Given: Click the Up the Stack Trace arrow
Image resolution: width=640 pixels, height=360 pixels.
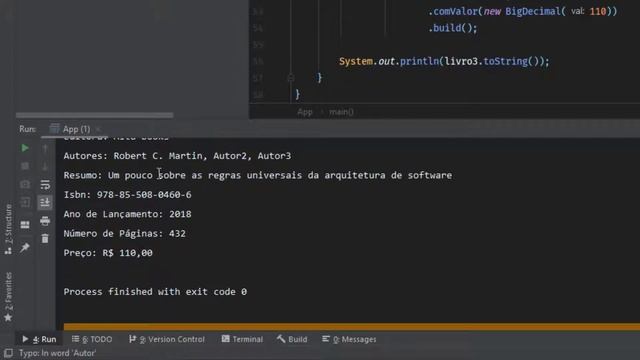Looking at the screenshot, I should tap(45, 148).
